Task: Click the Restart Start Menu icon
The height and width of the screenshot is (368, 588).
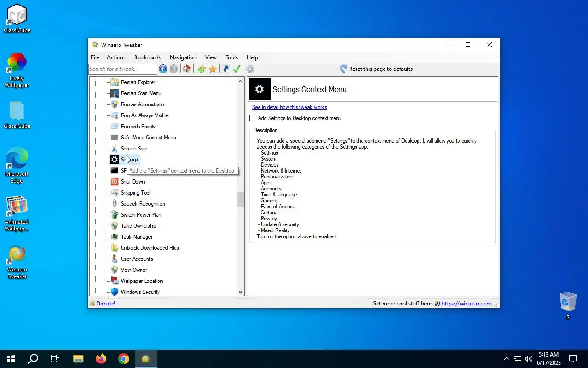Action: tap(114, 93)
